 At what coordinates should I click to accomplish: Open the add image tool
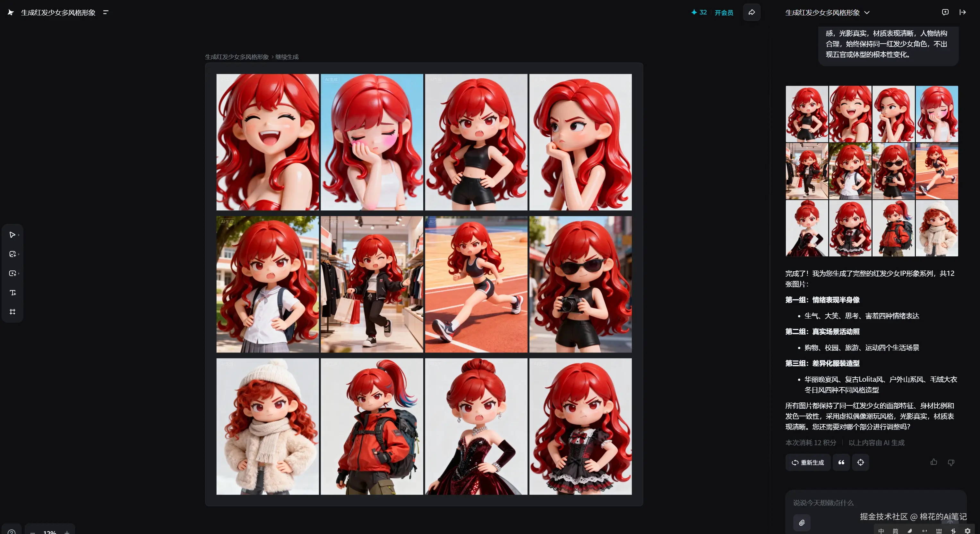pos(12,254)
